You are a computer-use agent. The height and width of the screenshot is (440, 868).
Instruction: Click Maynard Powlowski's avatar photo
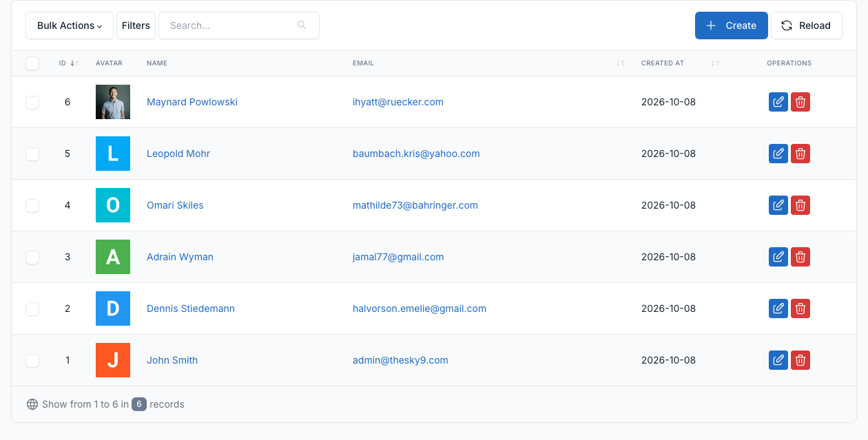[113, 102]
